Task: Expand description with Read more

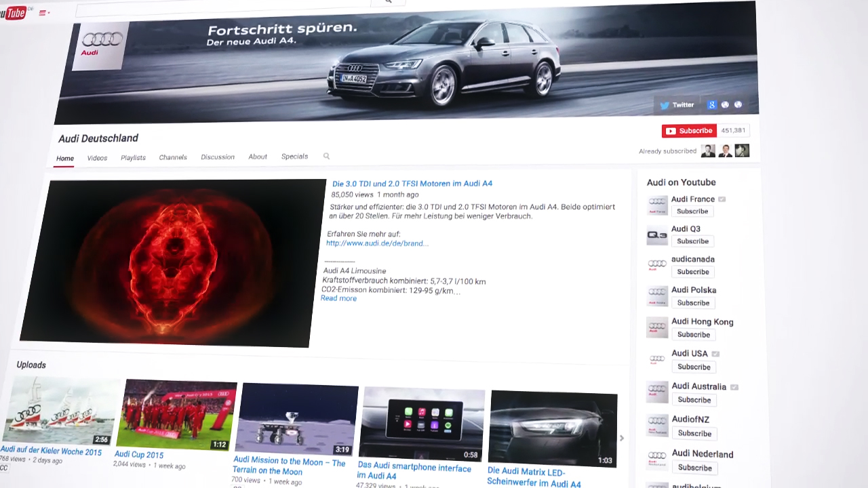Action: pyautogui.click(x=338, y=298)
